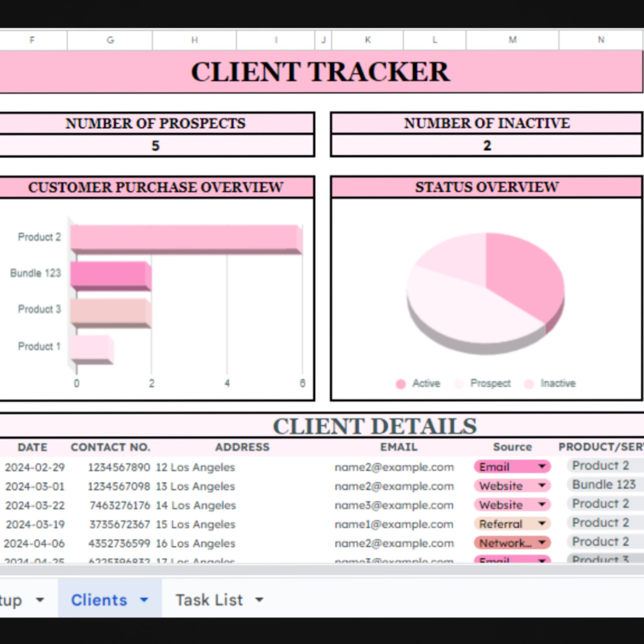Open the Setup sheet tab dropdown menu
644x644 pixels.
pyautogui.click(x=39, y=599)
